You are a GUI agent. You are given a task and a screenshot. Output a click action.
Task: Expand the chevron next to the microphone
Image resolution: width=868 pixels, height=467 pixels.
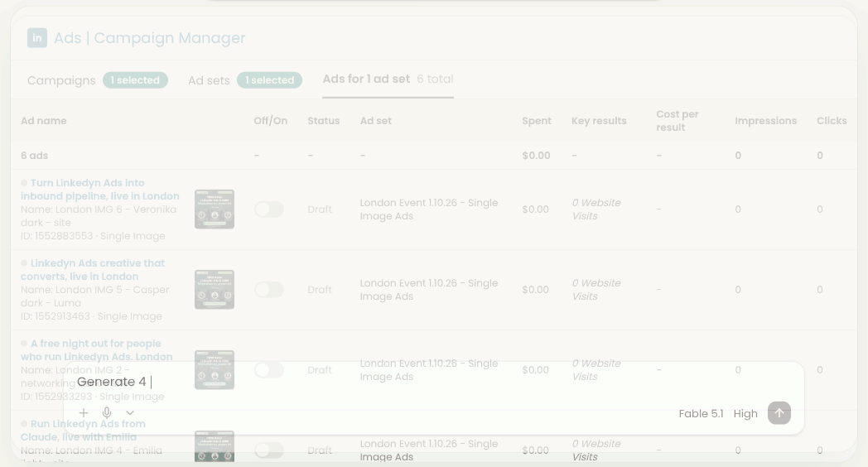coord(129,413)
